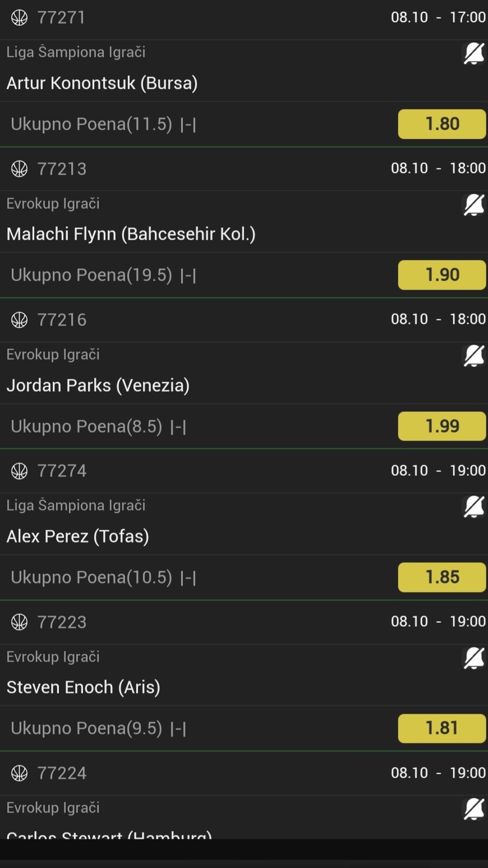This screenshot has width=488, height=868.
Task: Tap the 1.85 odds button
Action: point(441,577)
